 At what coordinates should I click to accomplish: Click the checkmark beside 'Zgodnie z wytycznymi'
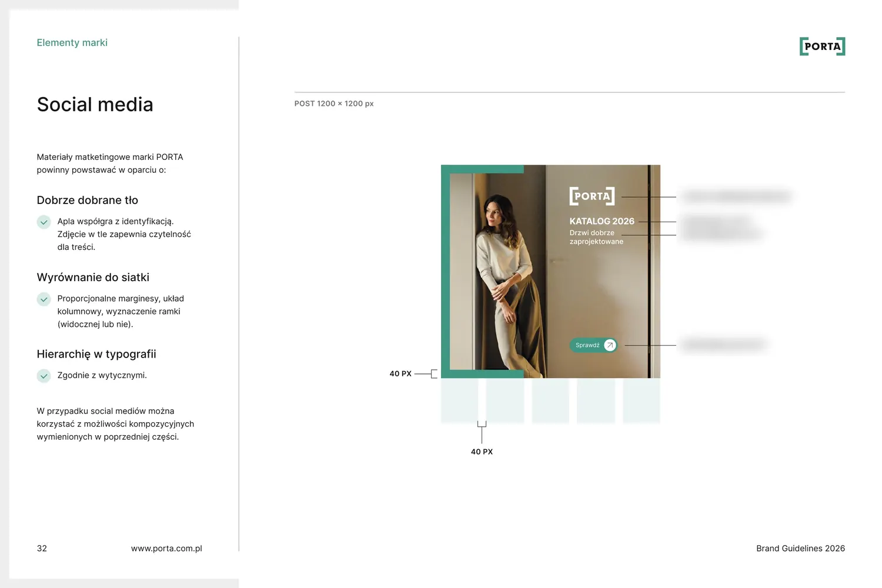44,376
